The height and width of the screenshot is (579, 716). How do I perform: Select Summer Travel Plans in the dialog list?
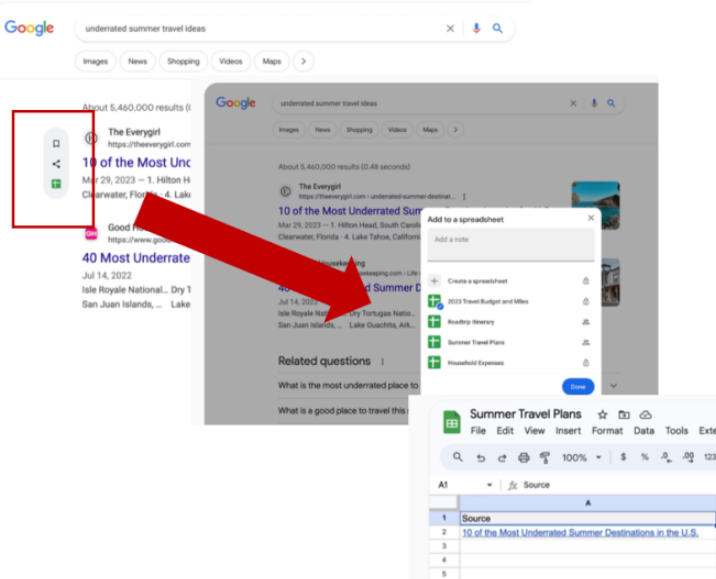click(x=510, y=342)
